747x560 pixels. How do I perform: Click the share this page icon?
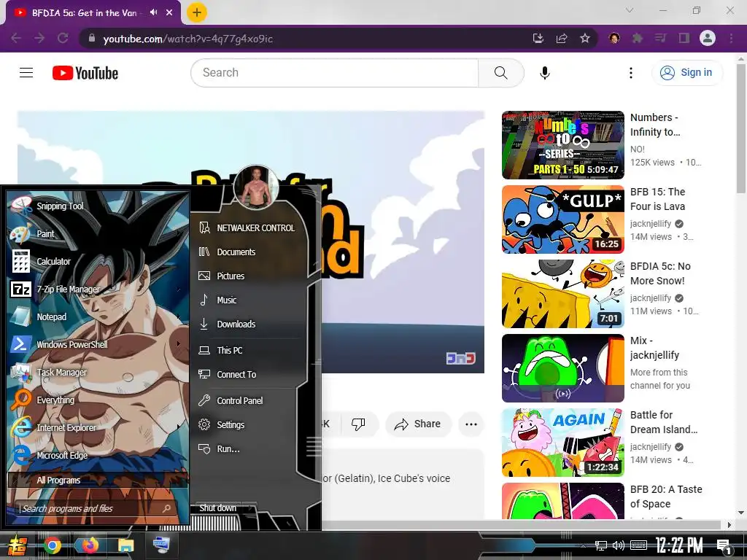pyautogui.click(x=562, y=38)
